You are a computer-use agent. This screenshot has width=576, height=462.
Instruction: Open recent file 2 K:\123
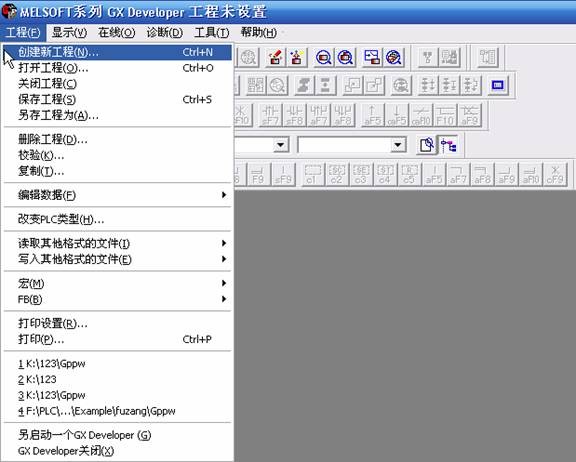pos(118,379)
